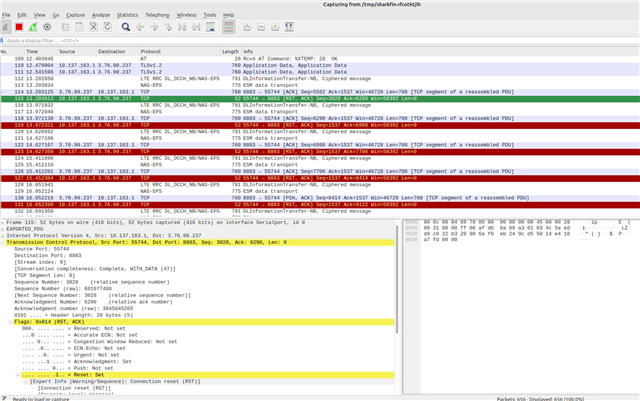
Task: Click the zoom out text icon
Action: 261,27
